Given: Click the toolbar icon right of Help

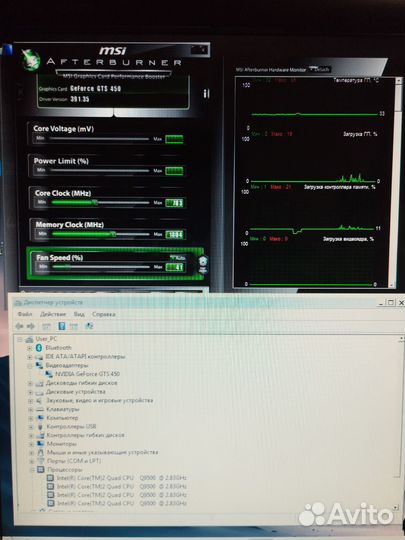Looking at the screenshot, I should tap(74, 326).
